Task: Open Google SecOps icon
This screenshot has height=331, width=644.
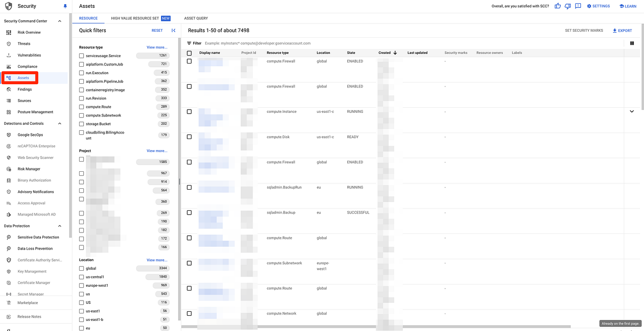Action: click(x=9, y=135)
